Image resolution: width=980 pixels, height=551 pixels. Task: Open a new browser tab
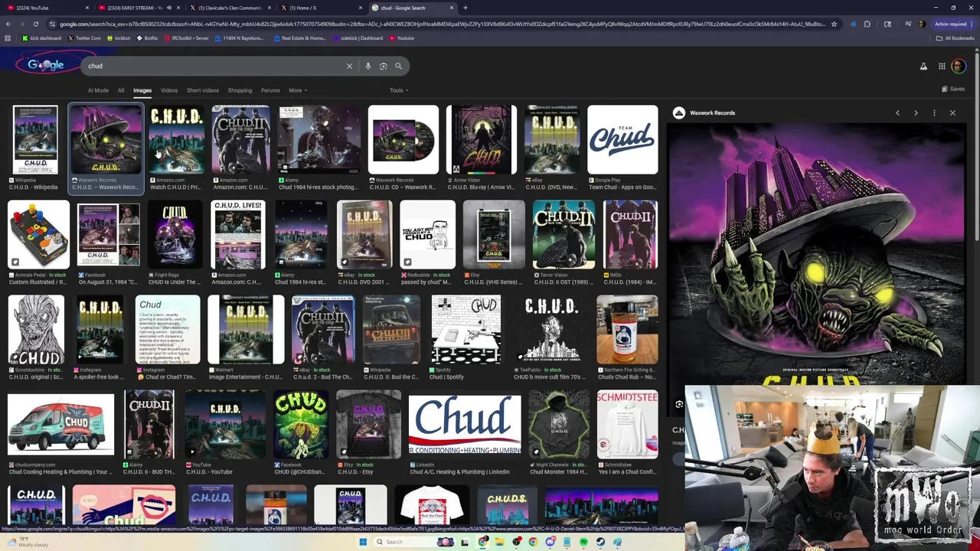[465, 8]
